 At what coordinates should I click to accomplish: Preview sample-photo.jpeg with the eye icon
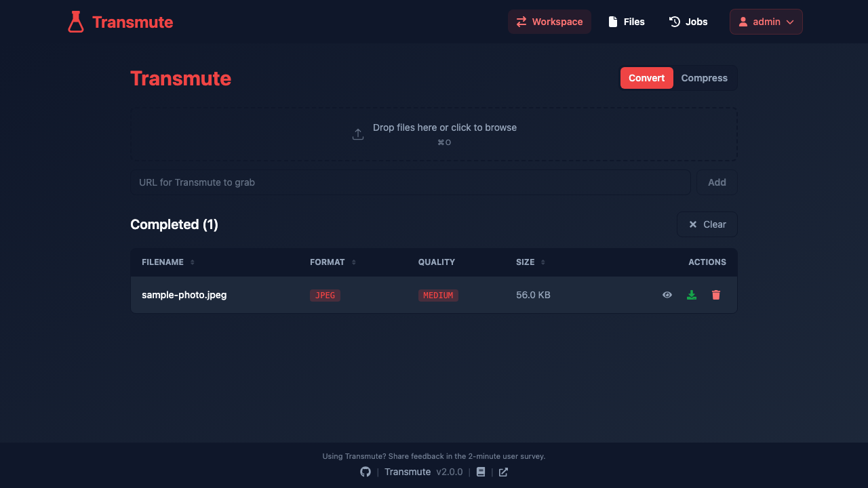coord(667,295)
